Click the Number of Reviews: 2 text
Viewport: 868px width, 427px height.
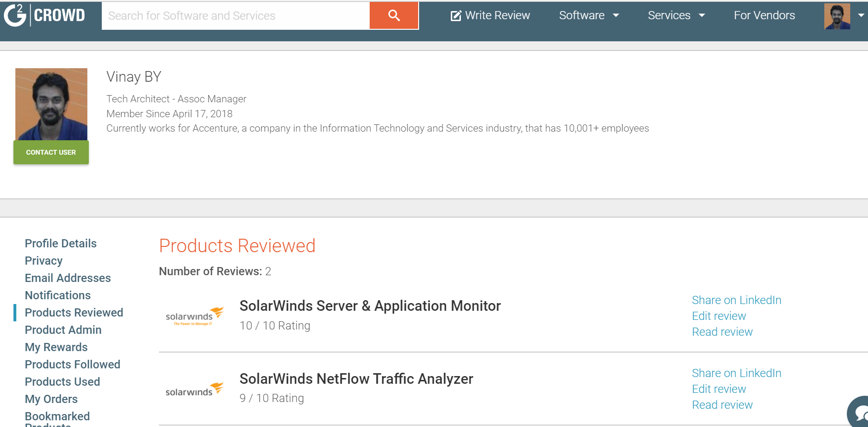click(x=215, y=271)
